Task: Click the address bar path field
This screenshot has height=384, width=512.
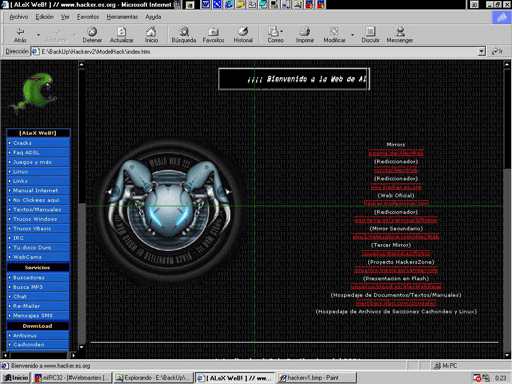Action: 259,52
